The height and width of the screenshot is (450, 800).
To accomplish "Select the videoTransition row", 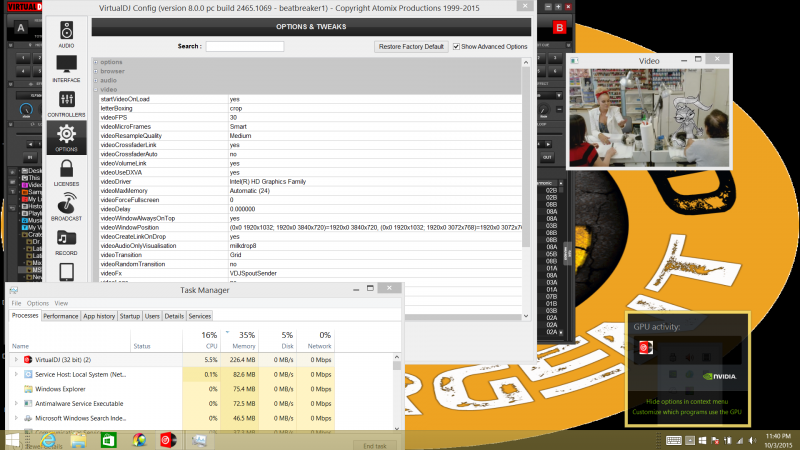I will click(310, 255).
